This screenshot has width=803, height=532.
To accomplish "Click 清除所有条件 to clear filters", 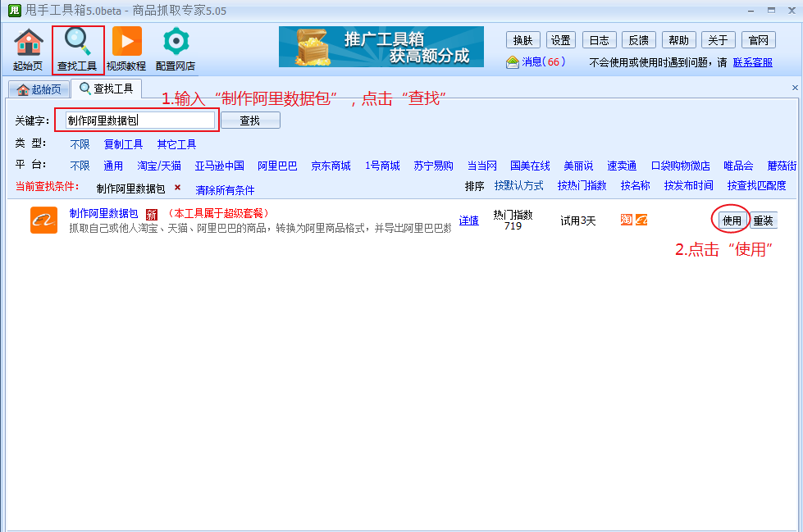I will tap(225, 190).
